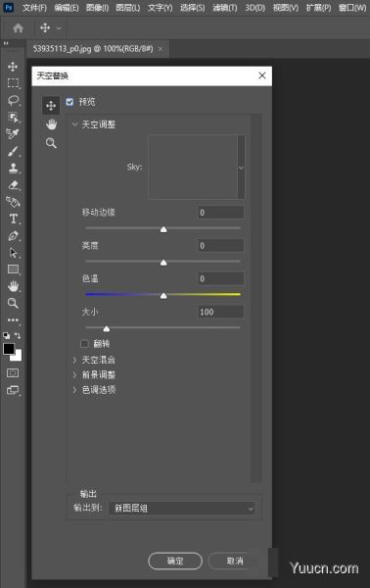Collapse the 天空调整 section
The width and height of the screenshot is (370, 588).
click(x=74, y=124)
